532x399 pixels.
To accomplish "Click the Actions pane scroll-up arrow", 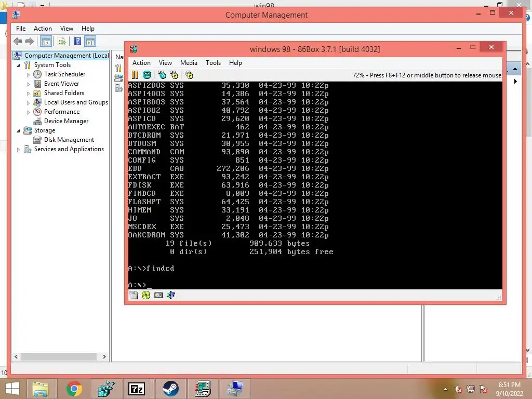I will [x=515, y=69].
